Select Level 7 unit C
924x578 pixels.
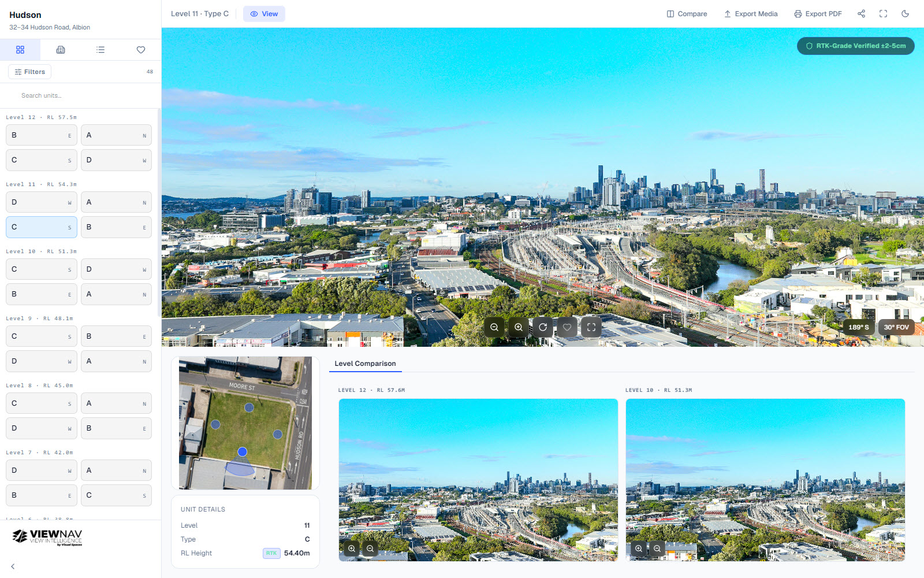coord(116,495)
